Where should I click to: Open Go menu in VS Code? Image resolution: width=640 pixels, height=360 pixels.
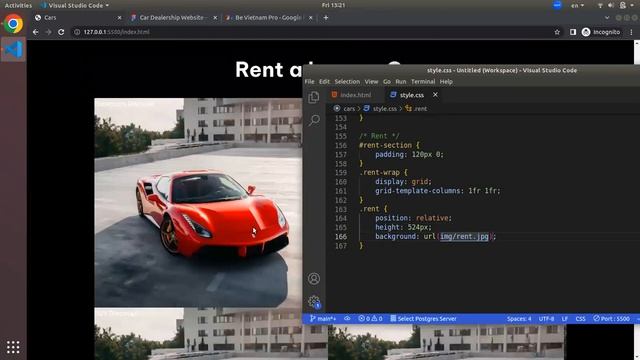pyautogui.click(x=387, y=82)
